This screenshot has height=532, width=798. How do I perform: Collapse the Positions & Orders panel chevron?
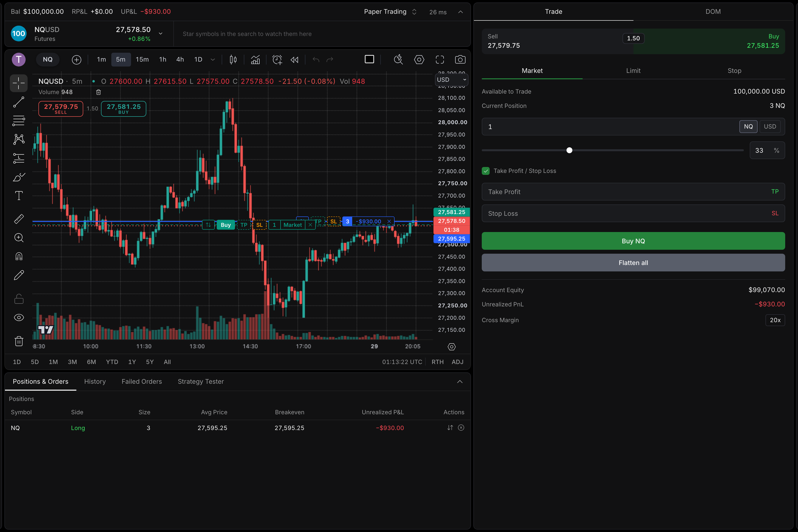(460, 382)
